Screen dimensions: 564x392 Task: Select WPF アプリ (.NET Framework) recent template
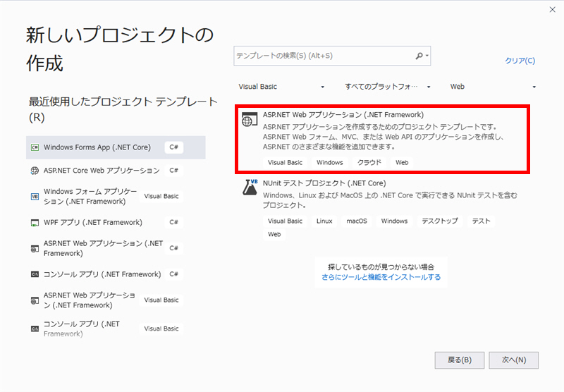click(116, 223)
